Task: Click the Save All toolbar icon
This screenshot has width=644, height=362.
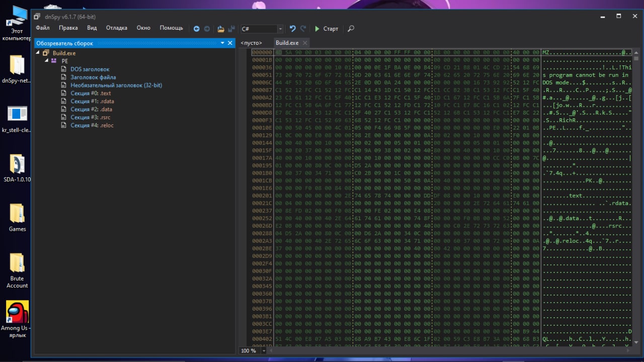Action: click(231, 29)
